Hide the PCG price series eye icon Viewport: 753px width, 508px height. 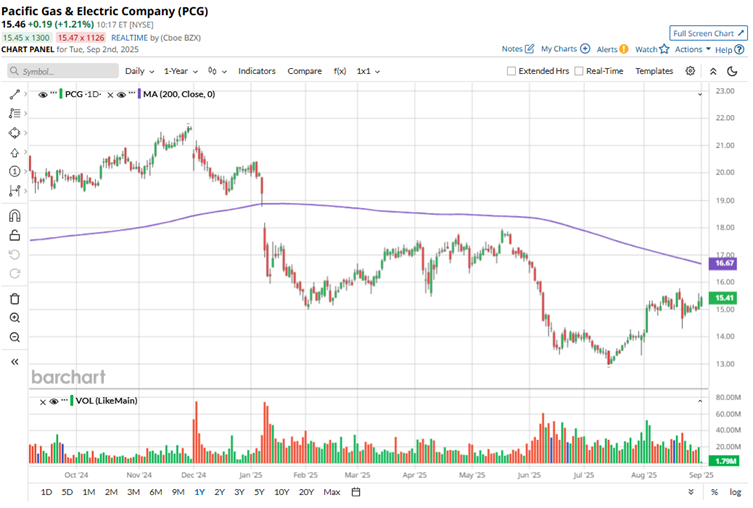[43, 95]
